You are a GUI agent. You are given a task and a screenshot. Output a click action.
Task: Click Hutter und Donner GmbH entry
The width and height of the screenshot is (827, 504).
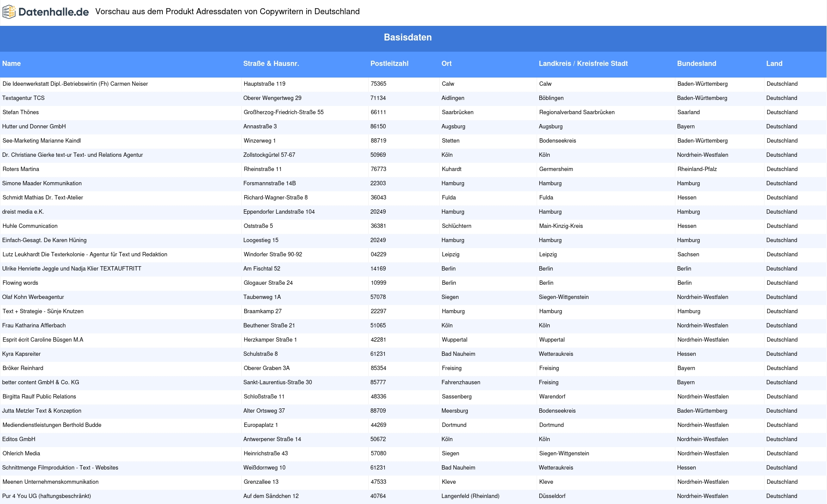tap(34, 127)
